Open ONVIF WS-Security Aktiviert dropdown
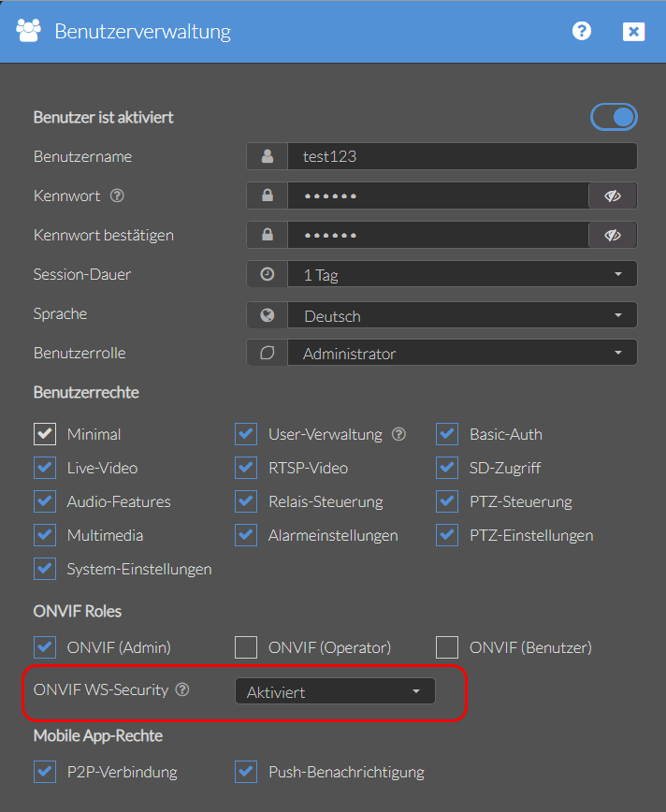This screenshot has width=666, height=812. 335,691
